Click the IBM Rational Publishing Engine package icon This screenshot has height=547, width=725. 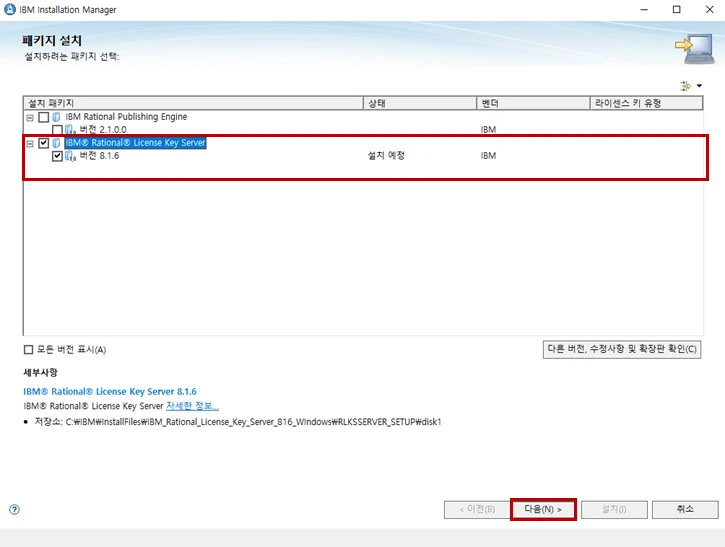point(56,117)
